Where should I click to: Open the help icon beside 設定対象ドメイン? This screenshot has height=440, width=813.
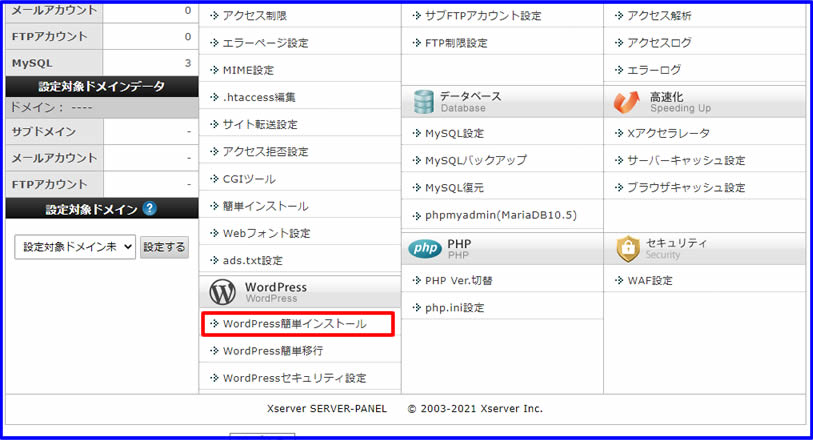pos(150,208)
